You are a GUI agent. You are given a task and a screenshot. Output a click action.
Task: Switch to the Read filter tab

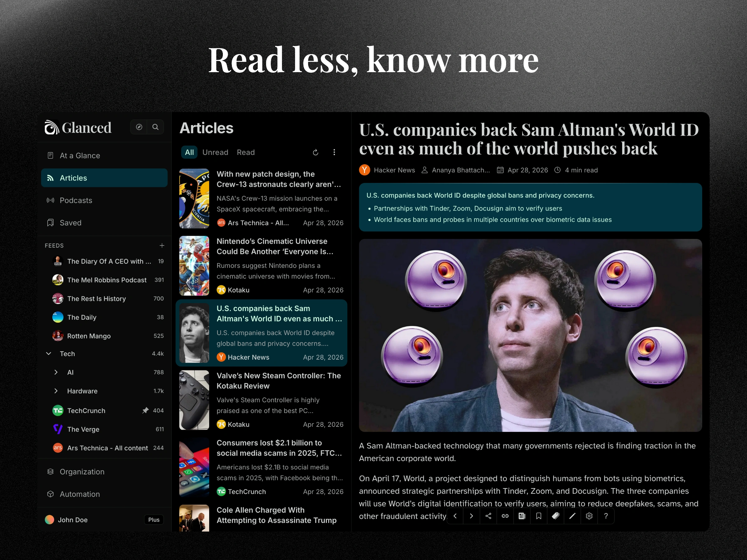point(246,152)
